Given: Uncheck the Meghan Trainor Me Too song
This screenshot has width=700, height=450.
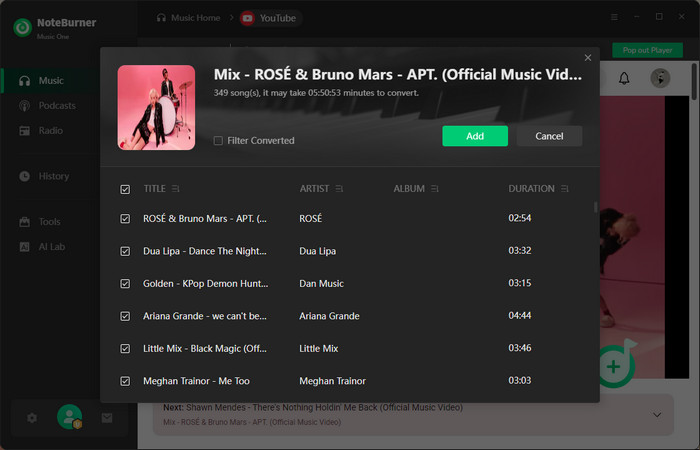Looking at the screenshot, I should pyautogui.click(x=125, y=381).
